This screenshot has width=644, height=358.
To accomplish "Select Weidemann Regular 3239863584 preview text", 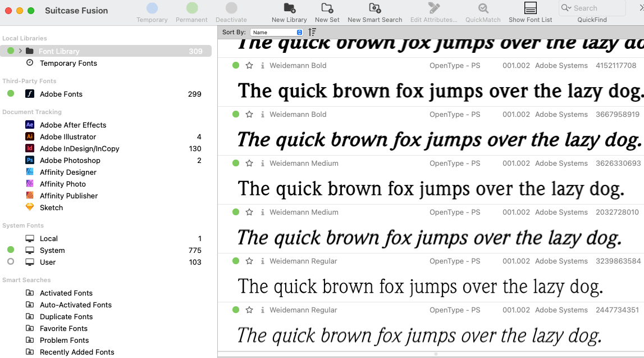I will [420, 287].
